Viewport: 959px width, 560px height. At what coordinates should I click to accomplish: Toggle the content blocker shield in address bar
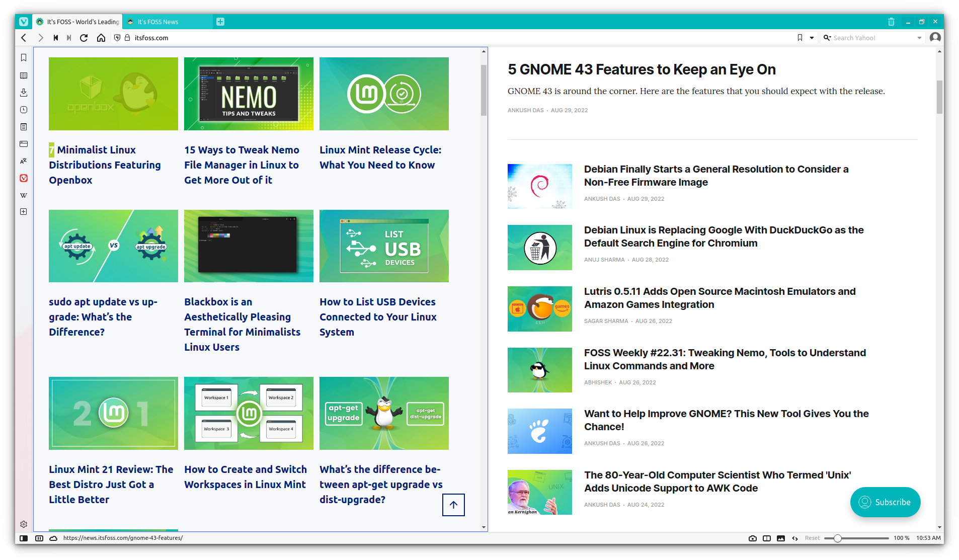coord(117,37)
